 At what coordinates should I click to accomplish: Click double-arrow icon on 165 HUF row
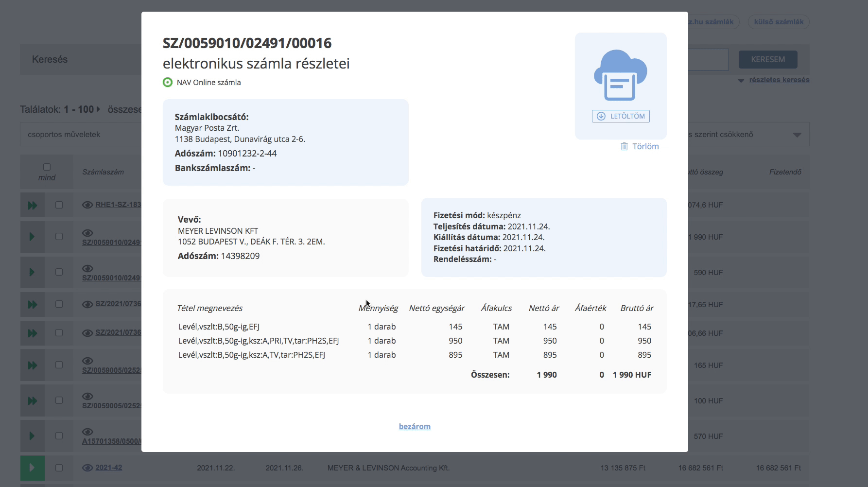pyautogui.click(x=33, y=365)
